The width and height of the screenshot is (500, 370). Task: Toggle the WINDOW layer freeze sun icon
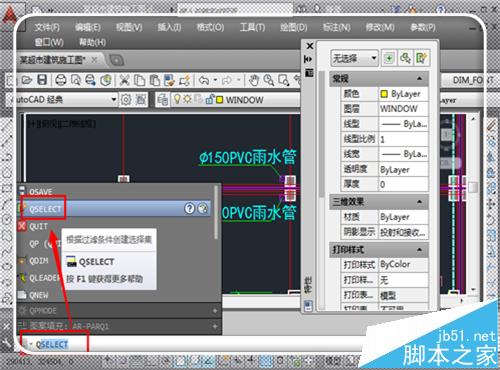click(x=187, y=99)
